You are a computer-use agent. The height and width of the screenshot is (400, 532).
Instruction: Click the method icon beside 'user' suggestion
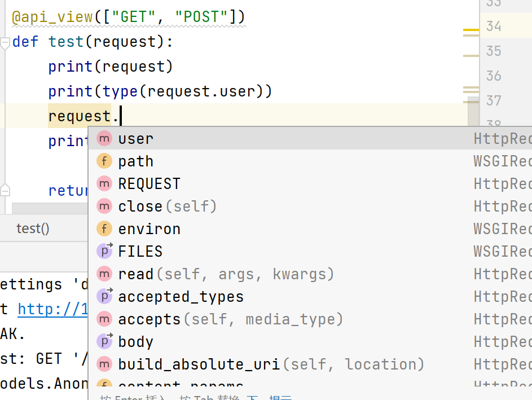(x=104, y=139)
